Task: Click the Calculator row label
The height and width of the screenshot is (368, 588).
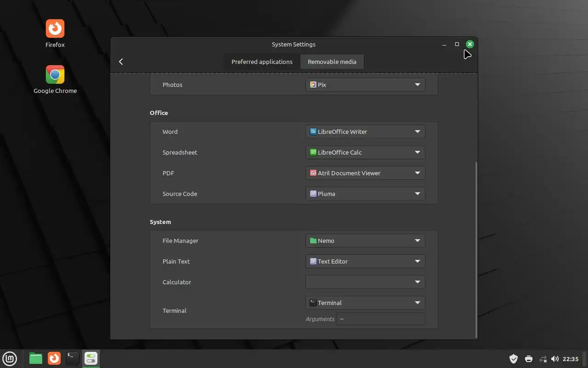Action: [x=177, y=282]
